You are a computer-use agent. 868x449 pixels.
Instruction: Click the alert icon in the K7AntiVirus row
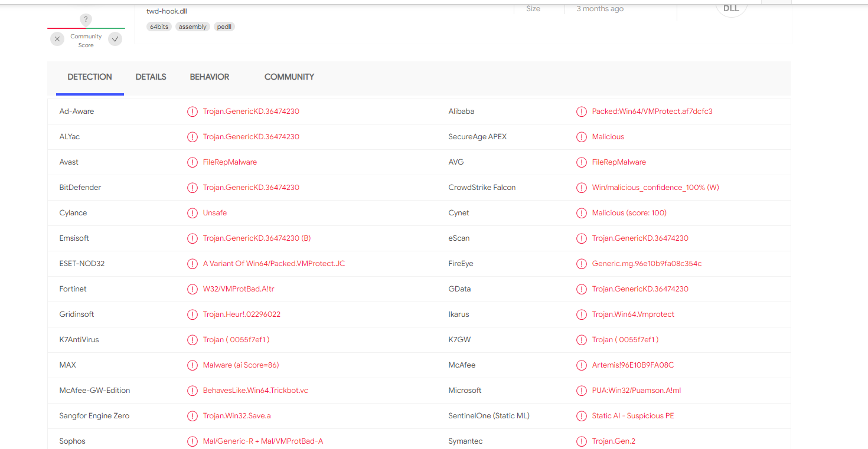[192, 340]
